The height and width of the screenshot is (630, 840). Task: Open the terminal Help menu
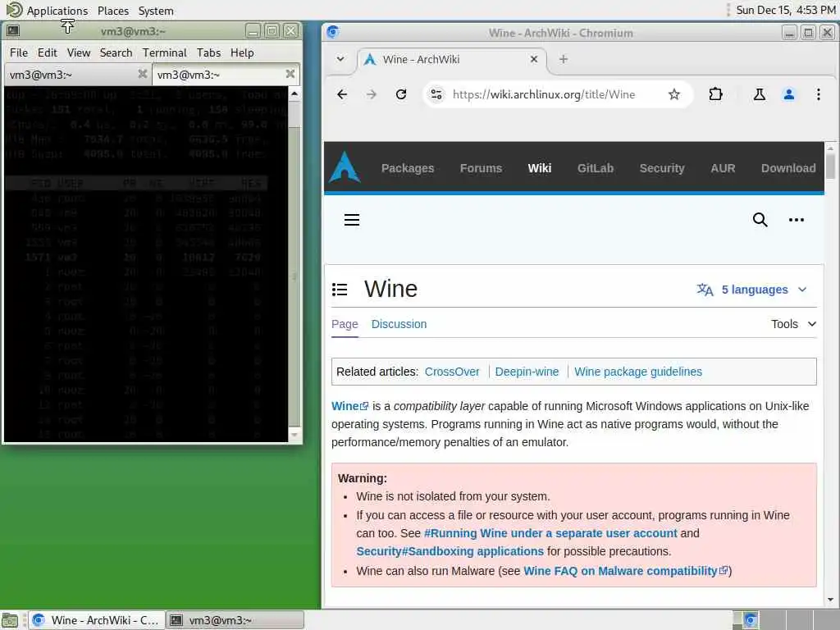pyautogui.click(x=242, y=52)
